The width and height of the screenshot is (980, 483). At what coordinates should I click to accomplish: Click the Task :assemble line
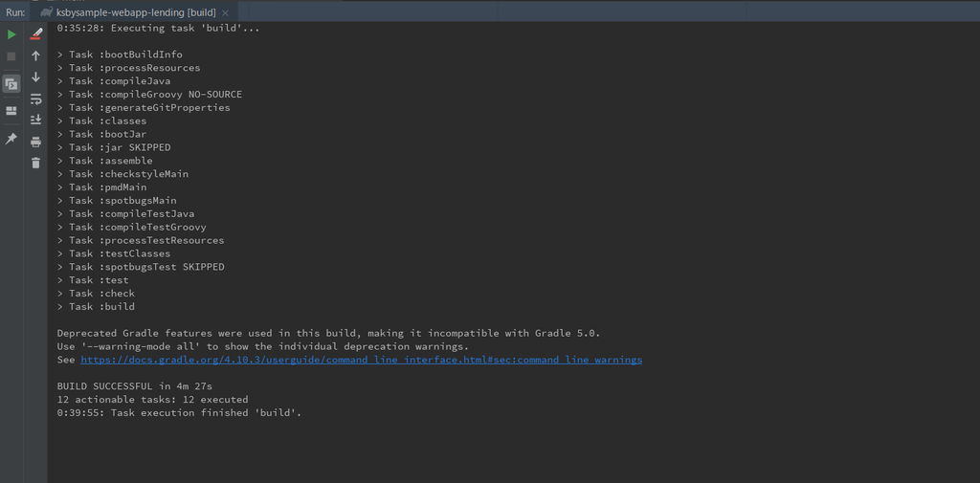[104, 161]
